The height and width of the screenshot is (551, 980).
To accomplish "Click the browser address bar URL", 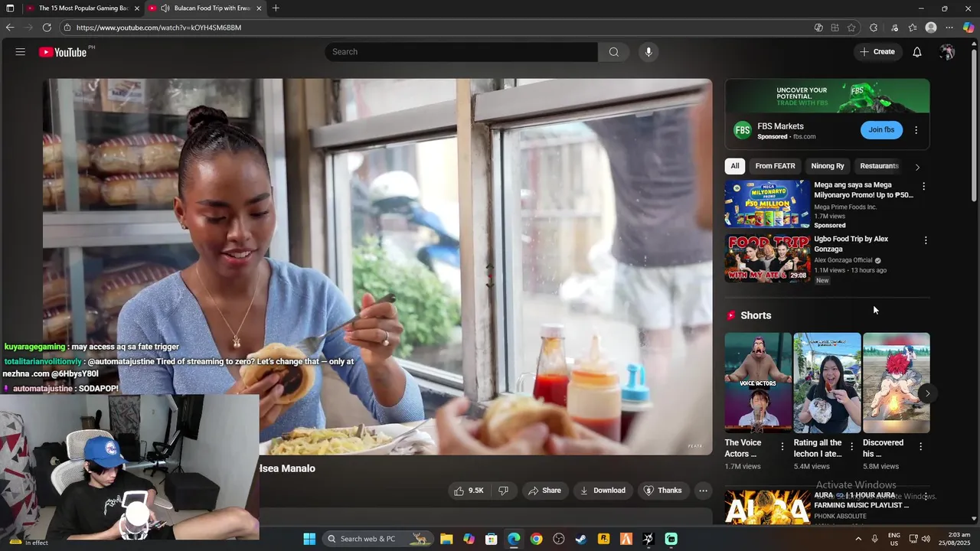I will [158, 28].
